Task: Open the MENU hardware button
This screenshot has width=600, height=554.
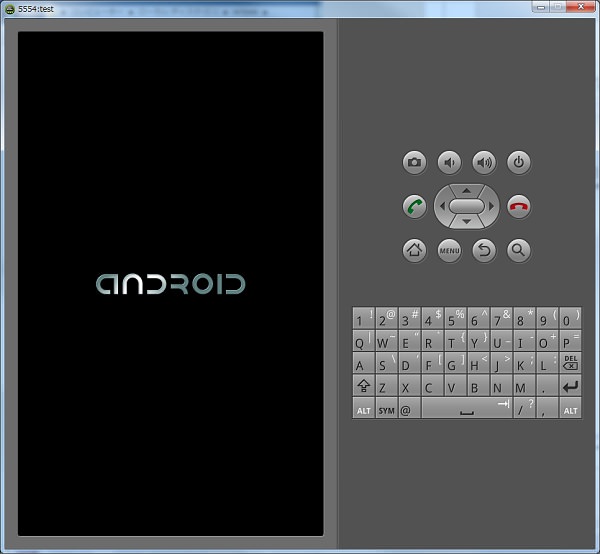Action: (449, 251)
